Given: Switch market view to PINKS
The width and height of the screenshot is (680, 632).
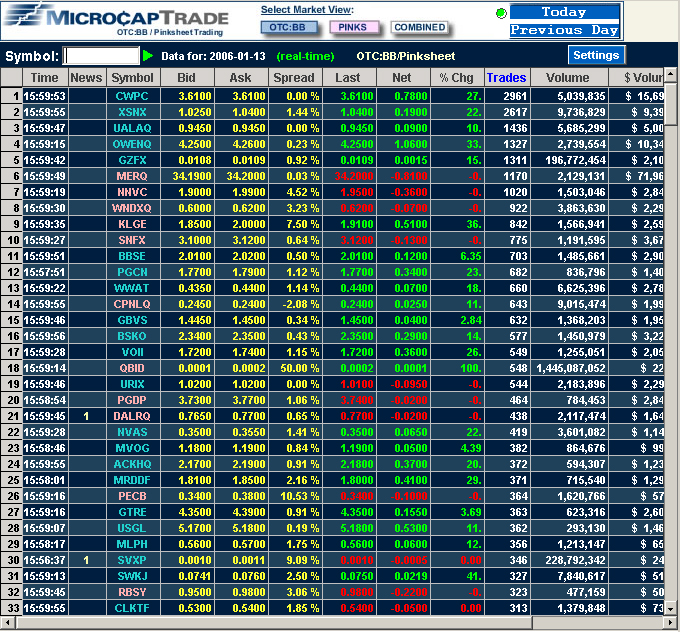Looking at the screenshot, I should pyautogui.click(x=352, y=27).
